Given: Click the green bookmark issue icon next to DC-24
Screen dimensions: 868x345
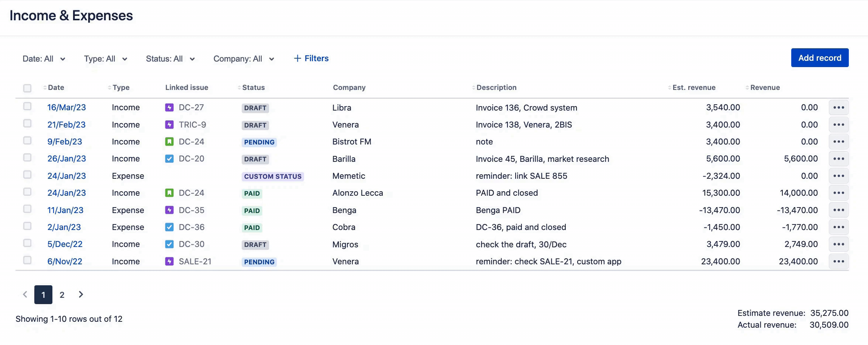Looking at the screenshot, I should pyautogui.click(x=169, y=142).
